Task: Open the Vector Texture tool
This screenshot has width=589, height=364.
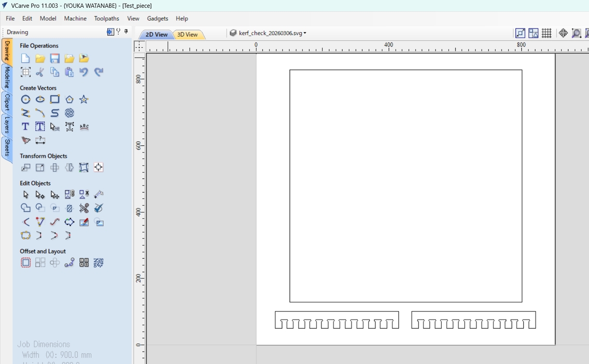Action: [69, 113]
